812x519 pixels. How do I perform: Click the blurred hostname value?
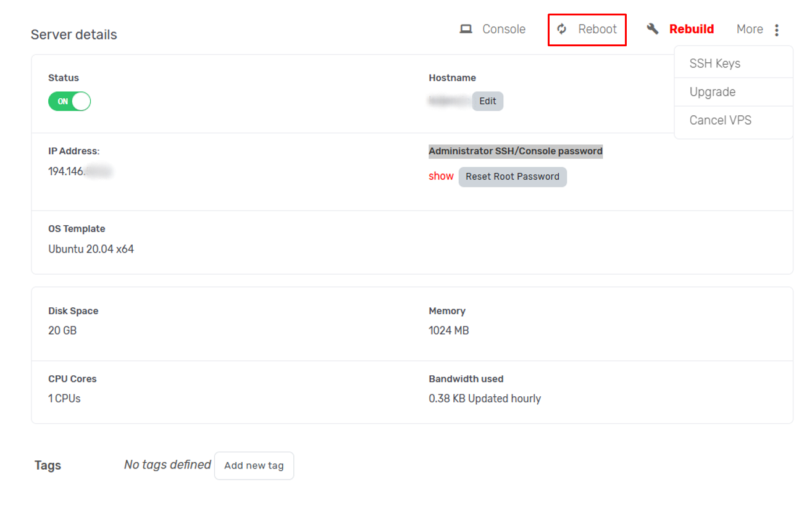[x=450, y=101]
